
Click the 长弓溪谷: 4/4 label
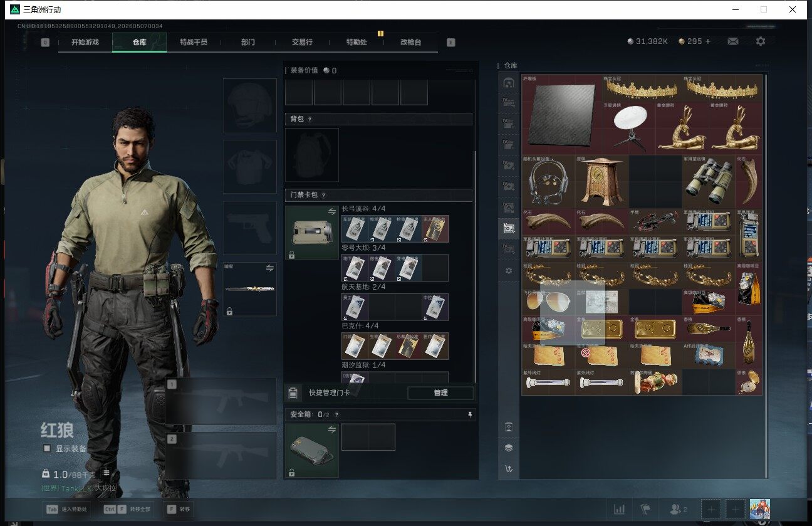tap(363, 209)
